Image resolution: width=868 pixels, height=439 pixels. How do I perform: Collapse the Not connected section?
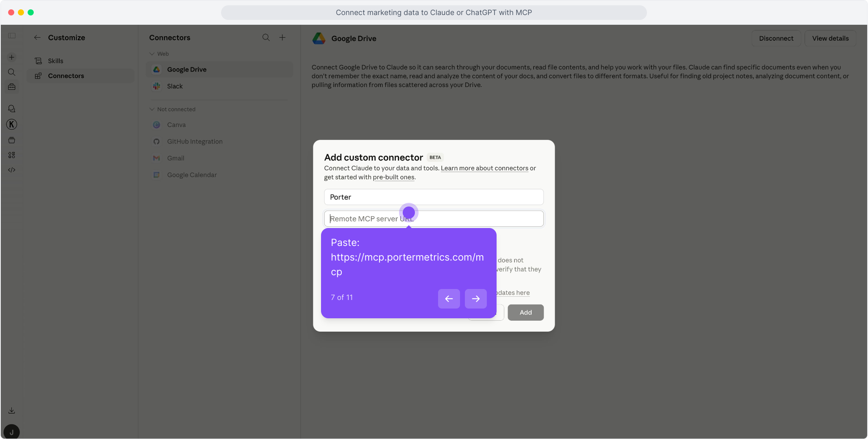[151, 109]
